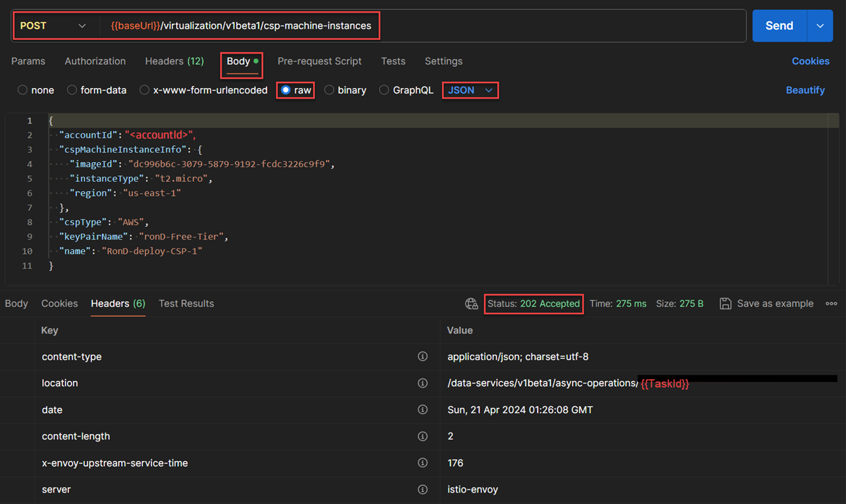The height and width of the screenshot is (504, 846).
Task: Open the response more options ellipsis
Action: (831, 304)
